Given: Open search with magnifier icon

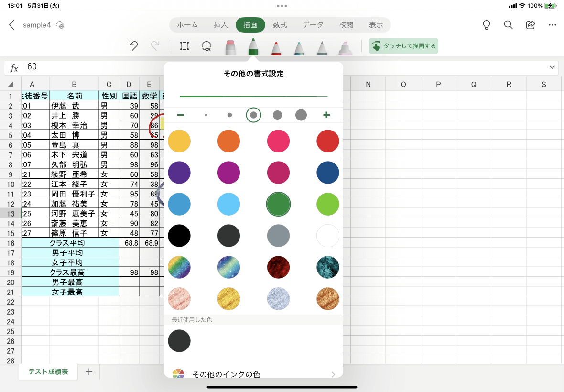Looking at the screenshot, I should click(508, 25).
